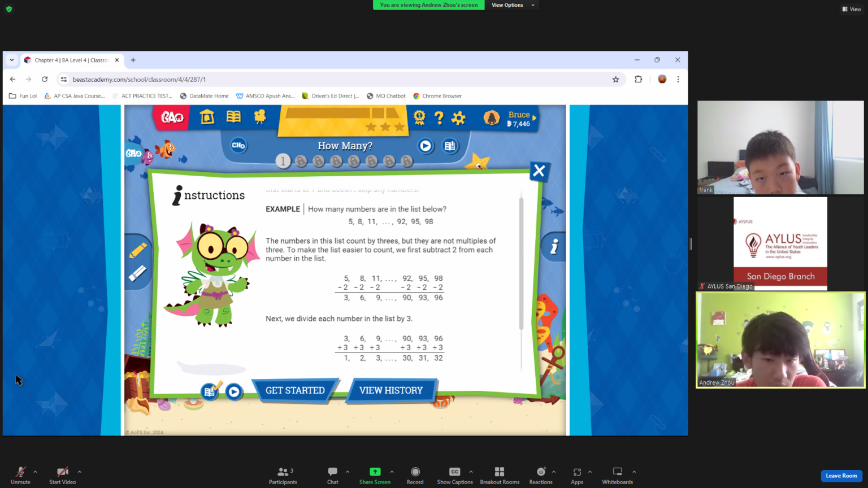
Task: Open Zoom Participants panel
Action: pos(283,475)
